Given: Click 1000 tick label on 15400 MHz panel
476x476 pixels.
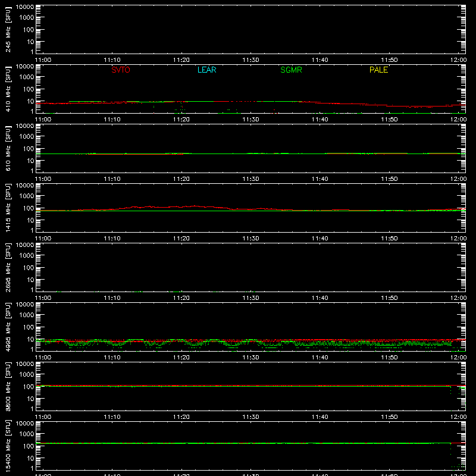Looking at the screenshot, I should pos(27,434).
